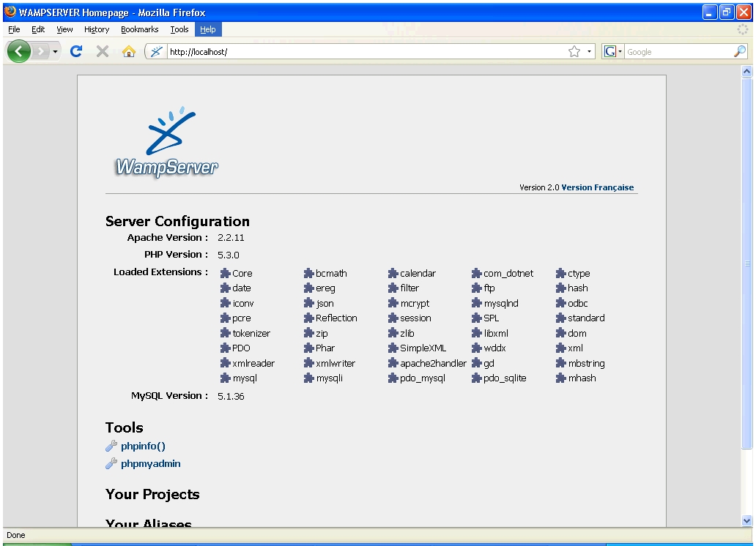The image size is (756, 546).
Task: Reload the page with the refresh icon
Action: click(76, 51)
